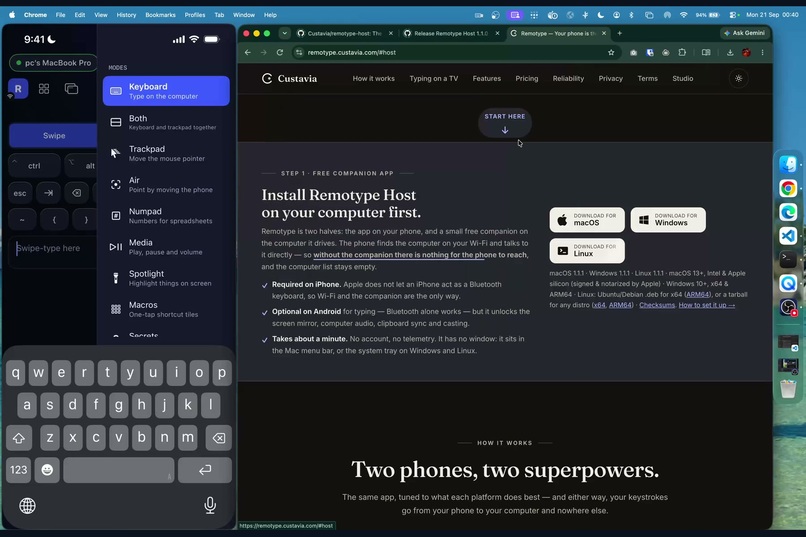Tap the return key on phone keyboard
This screenshot has width=806, height=537.
coord(205,470)
